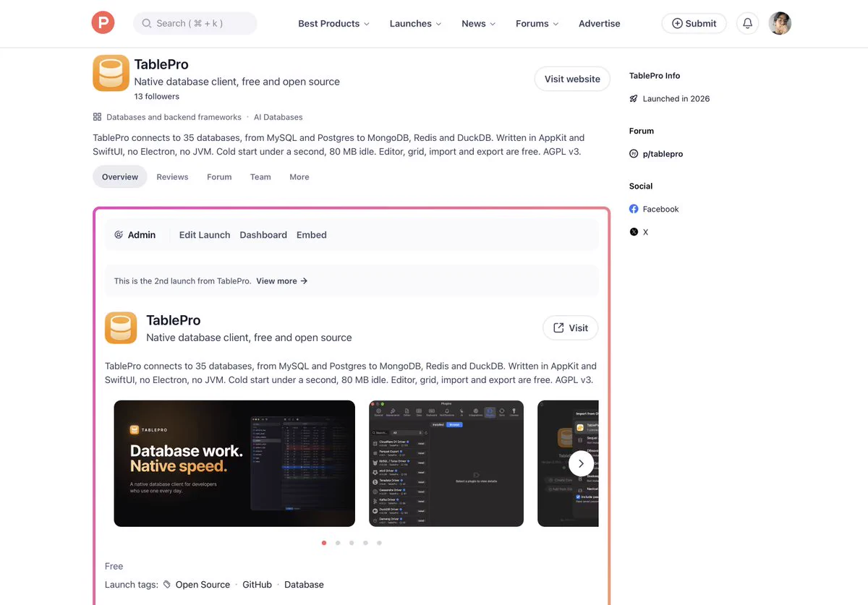Open the Database launch tag

(x=304, y=585)
